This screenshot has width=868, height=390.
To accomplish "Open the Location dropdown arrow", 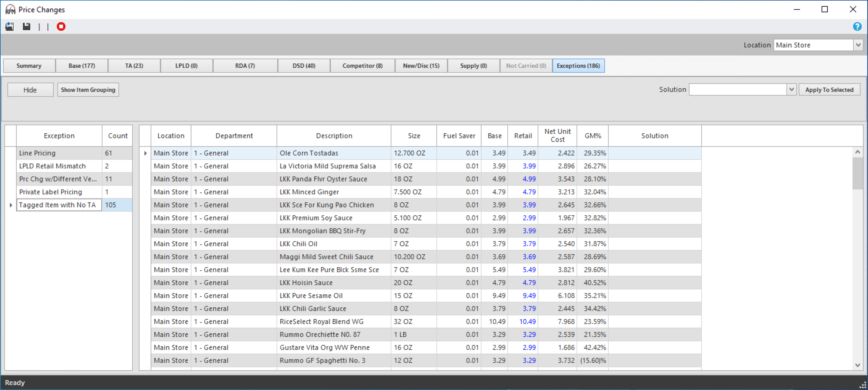I will tap(858, 45).
